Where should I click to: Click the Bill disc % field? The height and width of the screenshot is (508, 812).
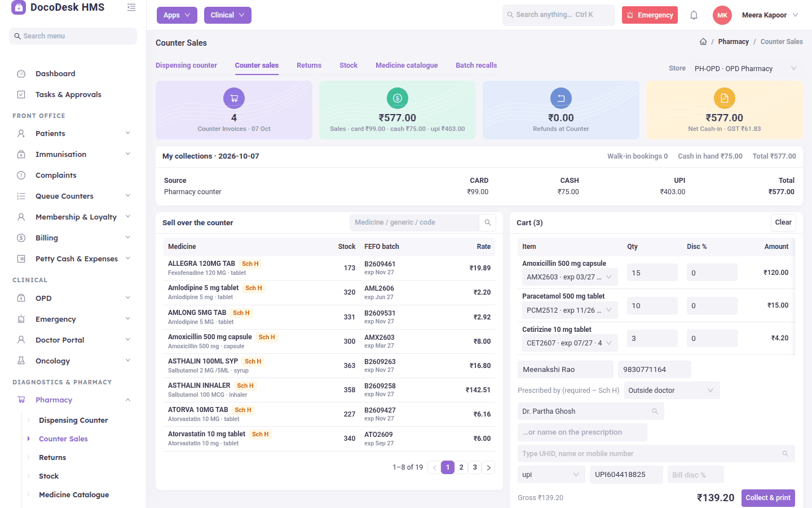click(695, 475)
